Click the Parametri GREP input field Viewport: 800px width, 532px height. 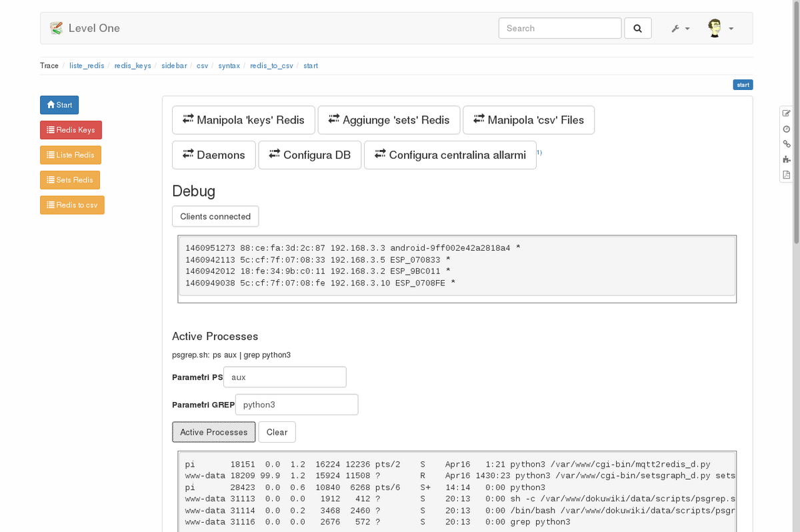[x=296, y=405]
